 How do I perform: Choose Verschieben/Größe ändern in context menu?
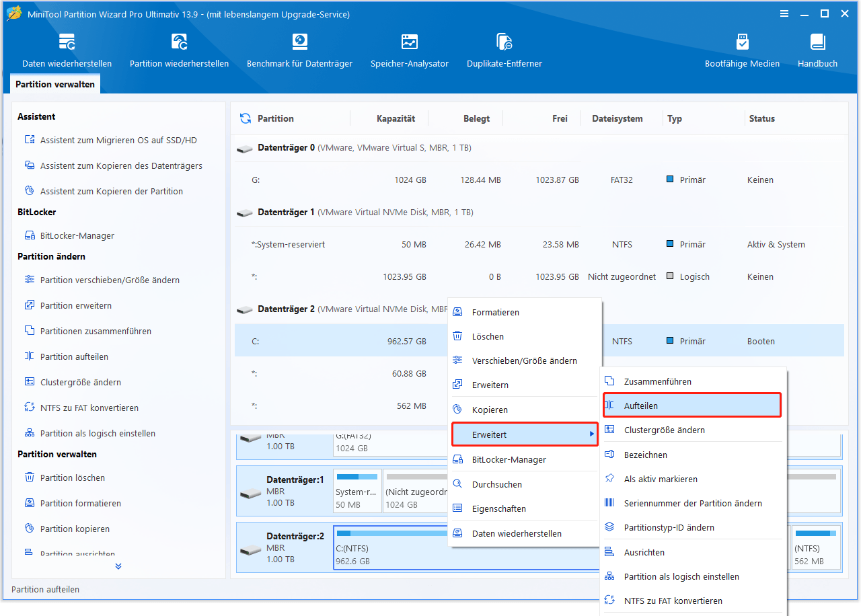[x=524, y=360]
